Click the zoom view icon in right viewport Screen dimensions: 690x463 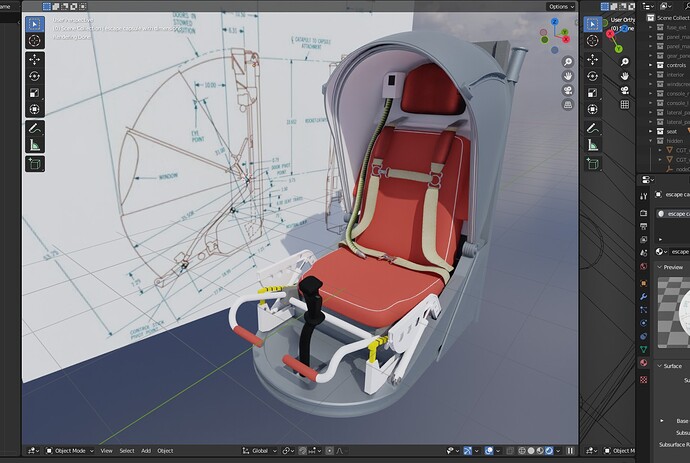point(624,62)
